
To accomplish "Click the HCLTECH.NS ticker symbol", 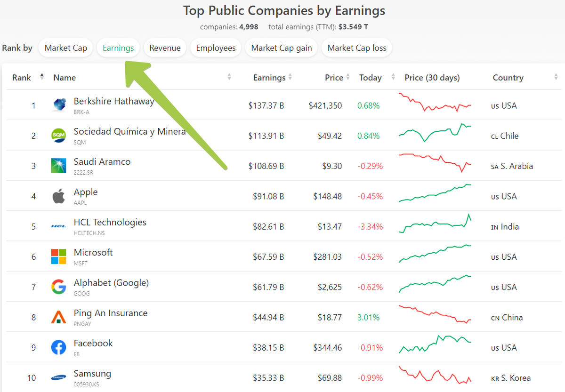I will [89, 233].
